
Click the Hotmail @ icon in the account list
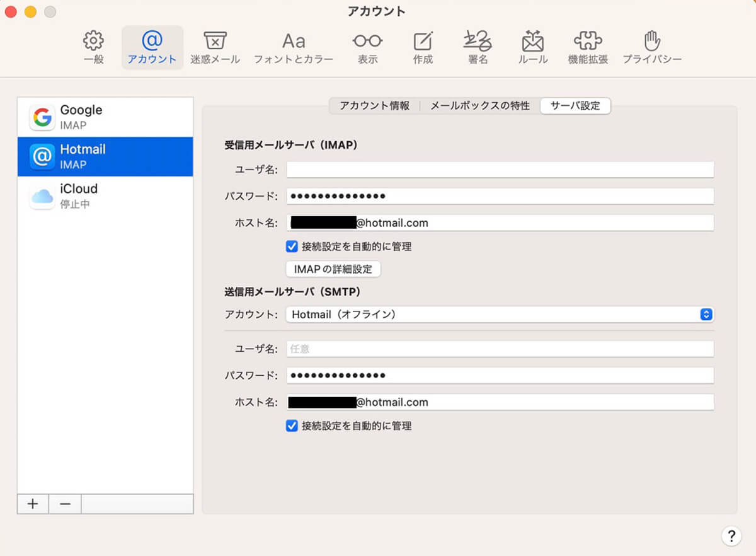click(x=42, y=156)
